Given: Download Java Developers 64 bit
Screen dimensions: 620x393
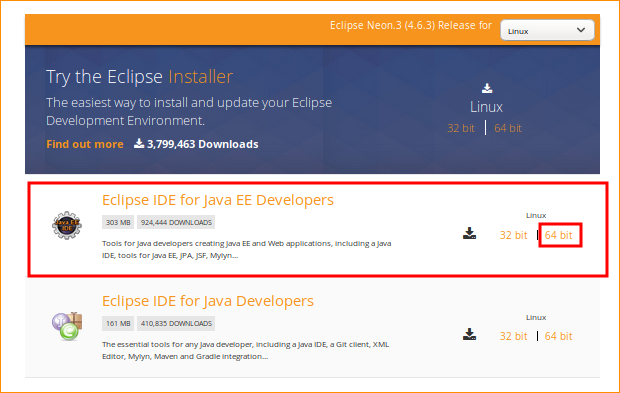Looking at the screenshot, I should tap(558, 336).
